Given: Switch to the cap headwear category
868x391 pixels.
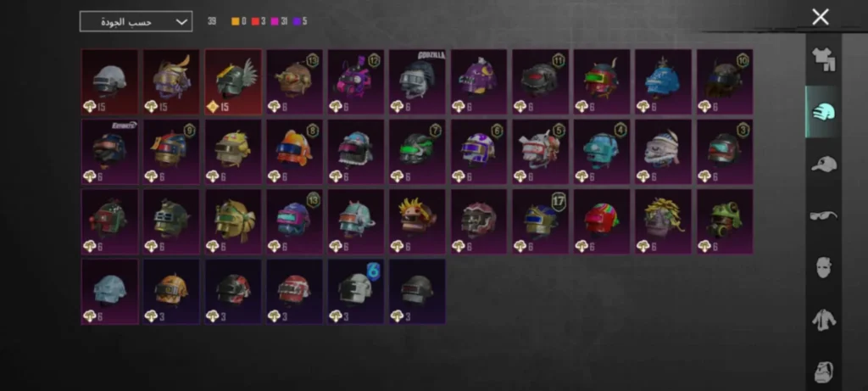Looking at the screenshot, I should pos(823,164).
